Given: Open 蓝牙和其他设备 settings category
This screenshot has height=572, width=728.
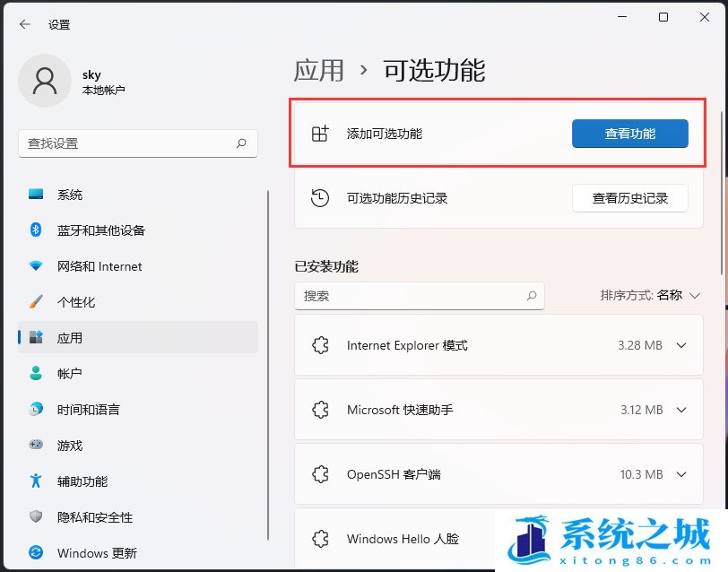Looking at the screenshot, I should tap(138, 230).
